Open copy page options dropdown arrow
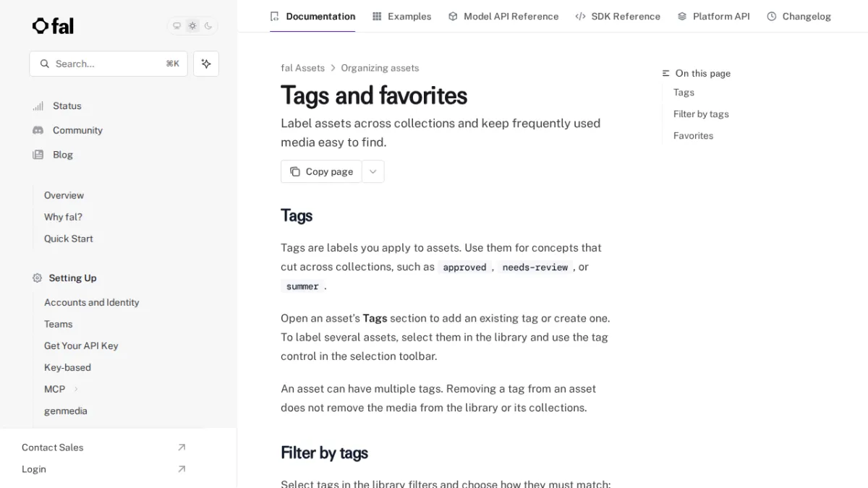This screenshot has width=868, height=488. click(373, 171)
